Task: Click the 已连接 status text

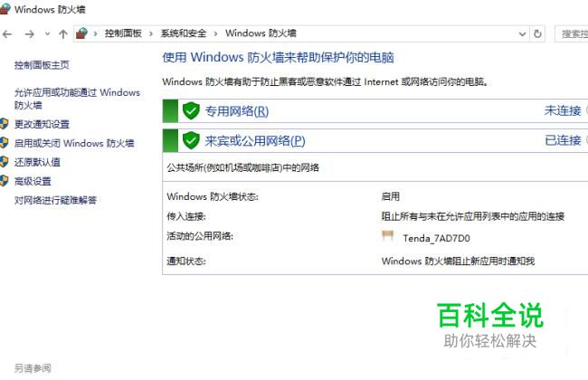Action: (x=563, y=140)
